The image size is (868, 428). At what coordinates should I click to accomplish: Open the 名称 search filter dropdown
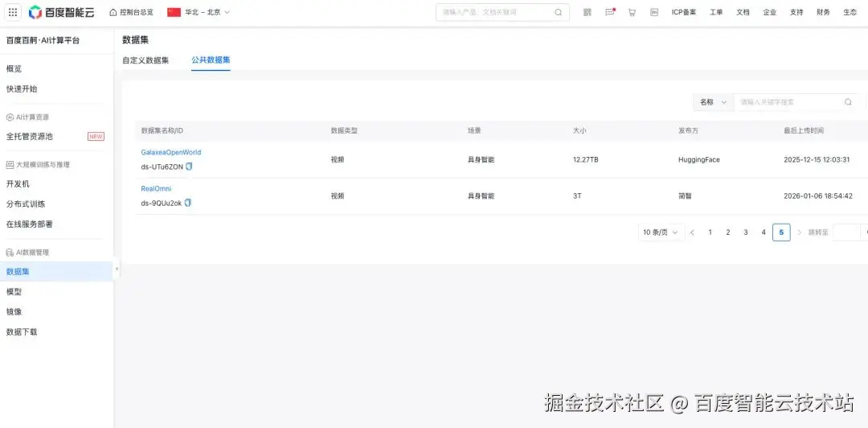click(x=713, y=102)
